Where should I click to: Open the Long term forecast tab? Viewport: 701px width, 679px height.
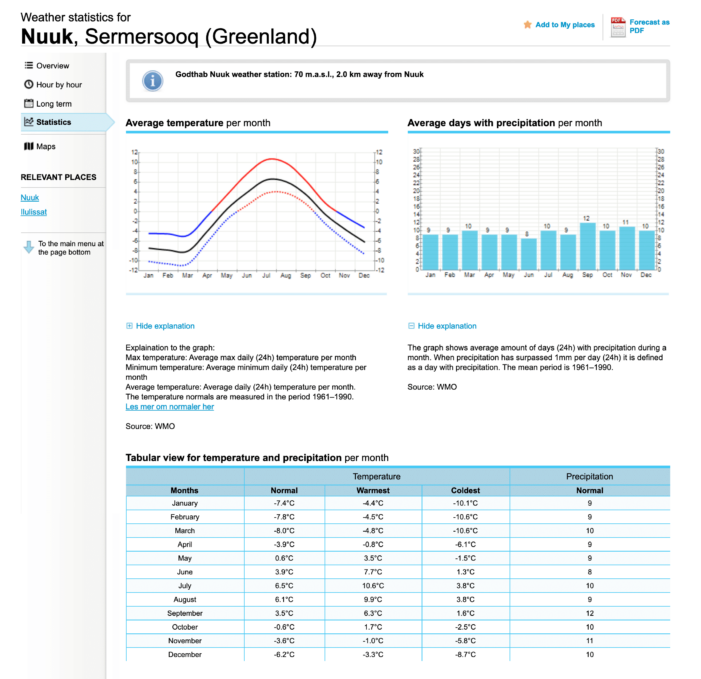[x=53, y=104]
